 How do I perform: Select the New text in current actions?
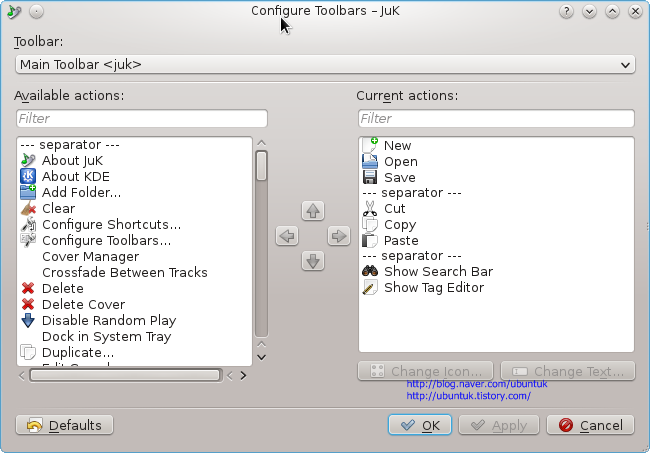tap(398, 146)
